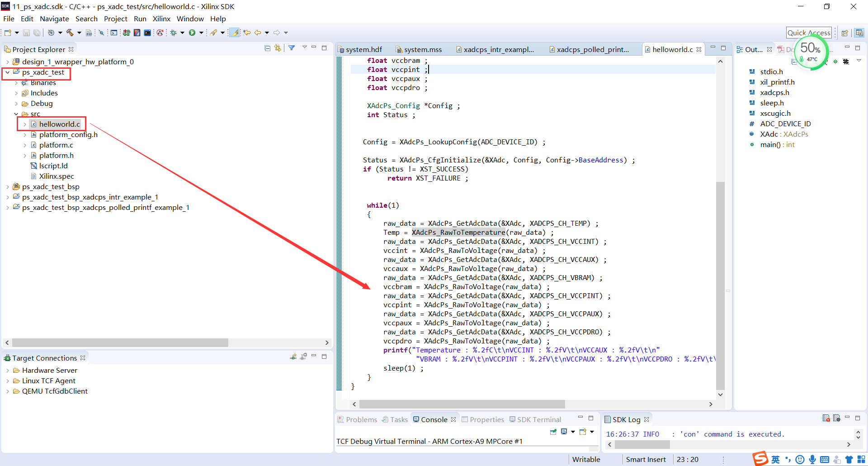868x466 pixels.
Task: Toggle Mark Occurrences highlighter button
Action: 234,33
